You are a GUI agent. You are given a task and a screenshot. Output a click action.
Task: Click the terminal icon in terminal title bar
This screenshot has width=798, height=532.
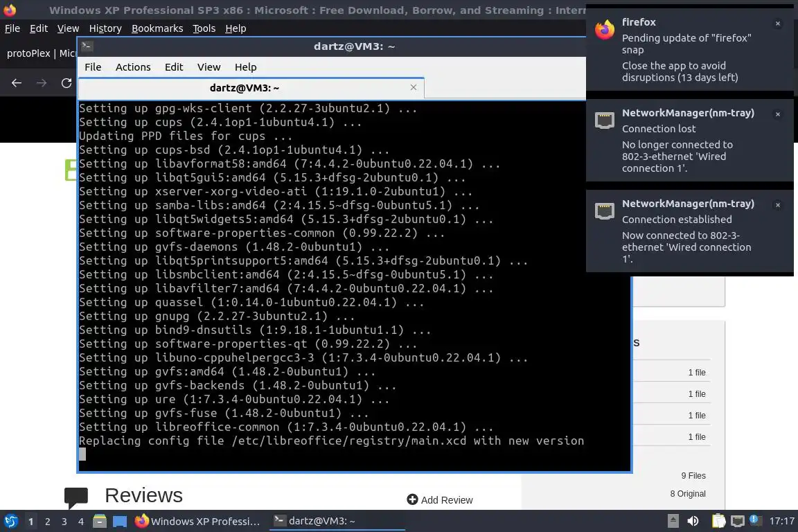[87, 46]
